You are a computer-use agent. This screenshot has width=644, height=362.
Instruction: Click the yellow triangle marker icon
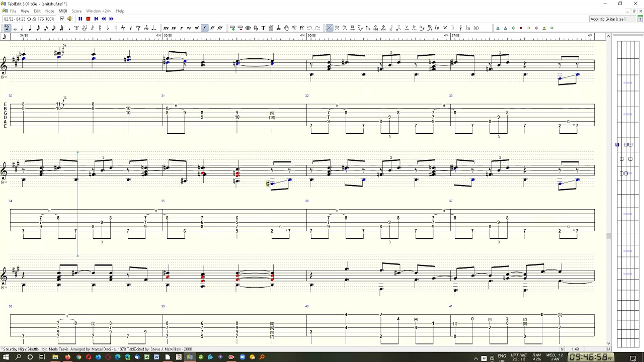544,28
